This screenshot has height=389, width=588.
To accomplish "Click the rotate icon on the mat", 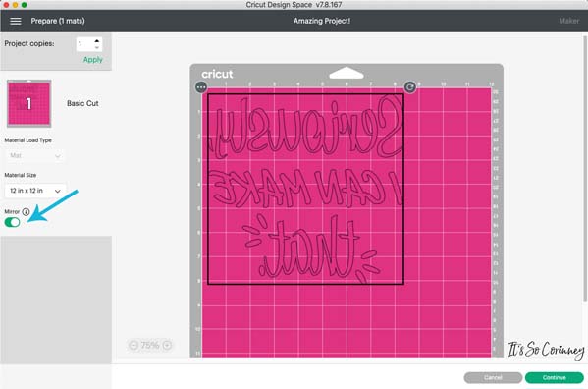I will (410, 87).
